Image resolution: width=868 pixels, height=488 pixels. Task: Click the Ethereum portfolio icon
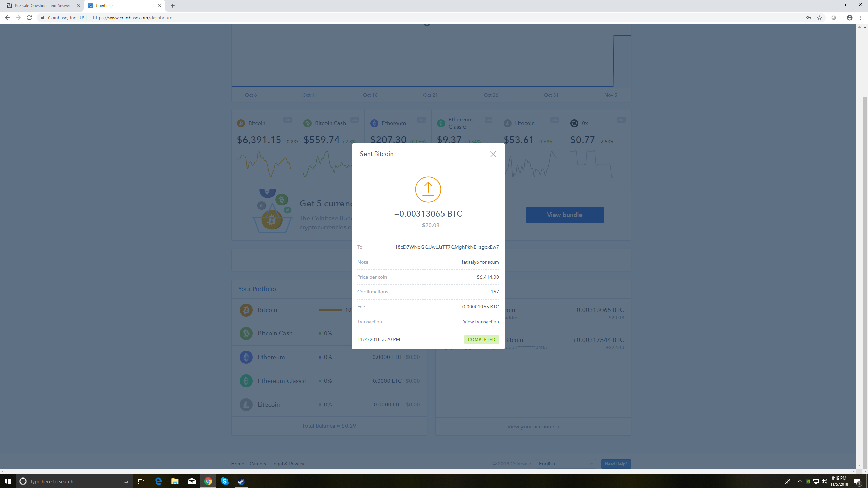(246, 357)
